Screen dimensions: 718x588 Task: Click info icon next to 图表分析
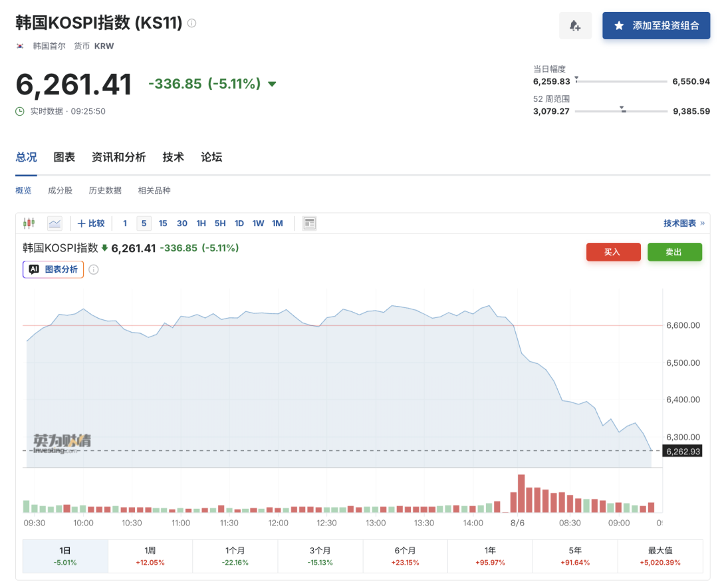(x=94, y=269)
